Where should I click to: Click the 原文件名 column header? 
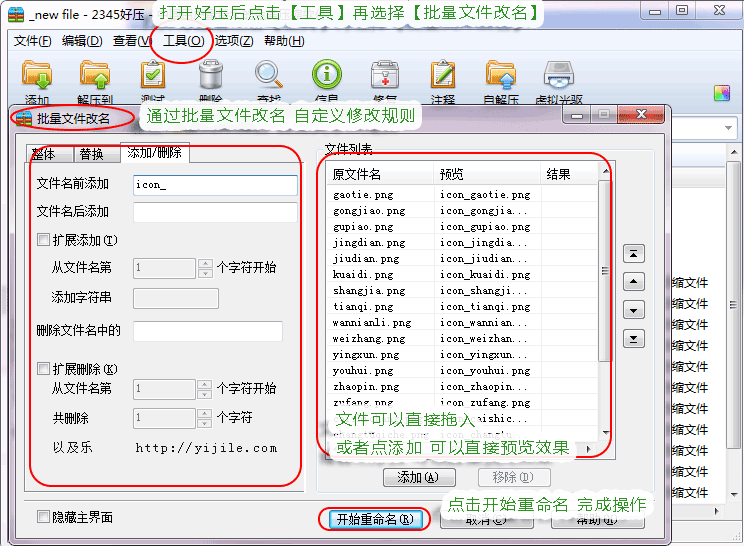pyautogui.click(x=380, y=174)
